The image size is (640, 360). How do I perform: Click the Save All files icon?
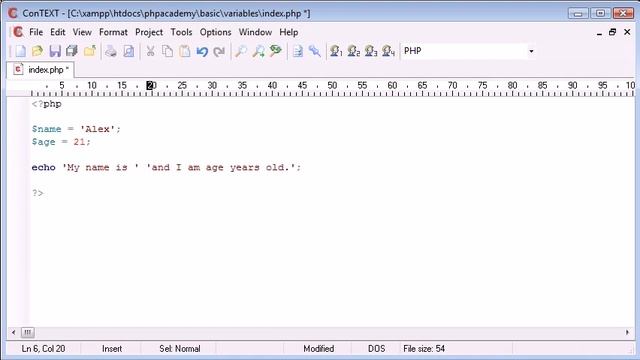pyautogui.click(x=72, y=51)
